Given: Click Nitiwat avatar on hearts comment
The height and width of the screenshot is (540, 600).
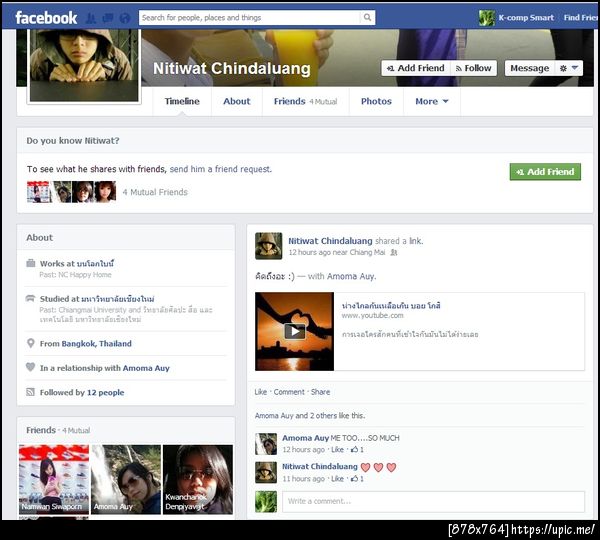Looking at the screenshot, I should [266, 473].
